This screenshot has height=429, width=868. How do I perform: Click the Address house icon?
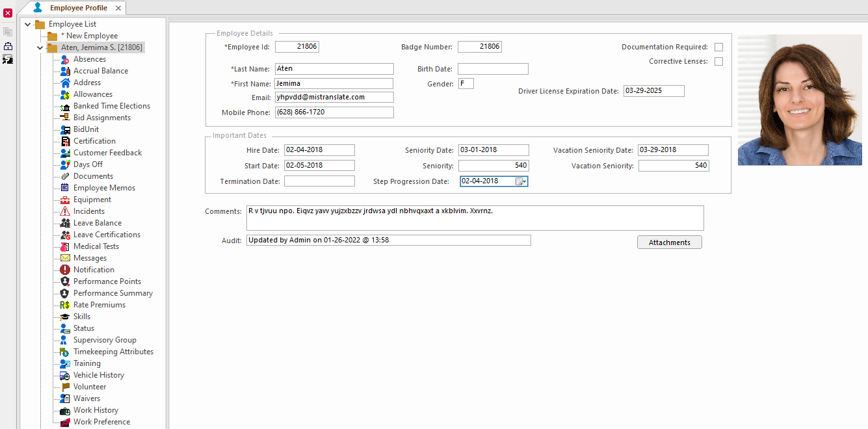tap(65, 83)
